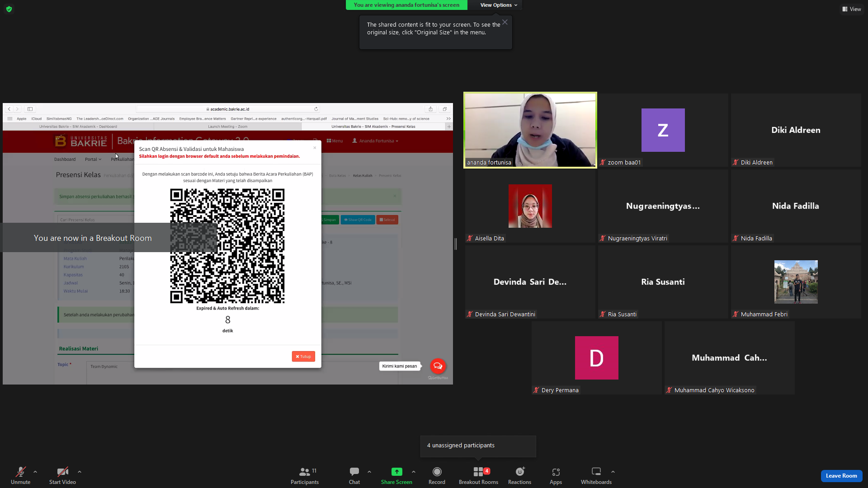Expand the Portal navigation dropdown
This screenshot has height=488, width=868.
93,160
